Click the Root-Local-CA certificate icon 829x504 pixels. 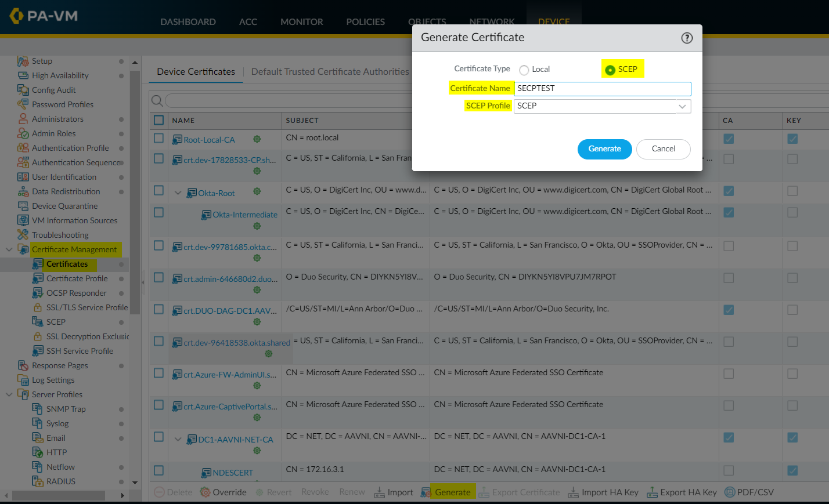click(177, 140)
